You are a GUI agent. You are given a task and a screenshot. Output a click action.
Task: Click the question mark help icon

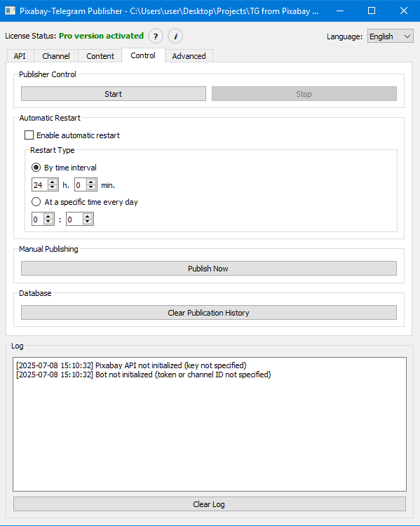(x=156, y=36)
